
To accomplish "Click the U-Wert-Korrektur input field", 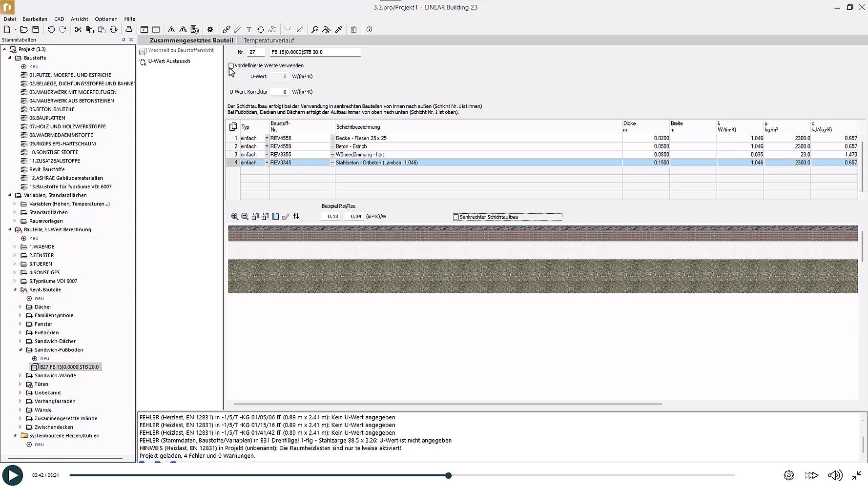I will click(x=279, y=92).
